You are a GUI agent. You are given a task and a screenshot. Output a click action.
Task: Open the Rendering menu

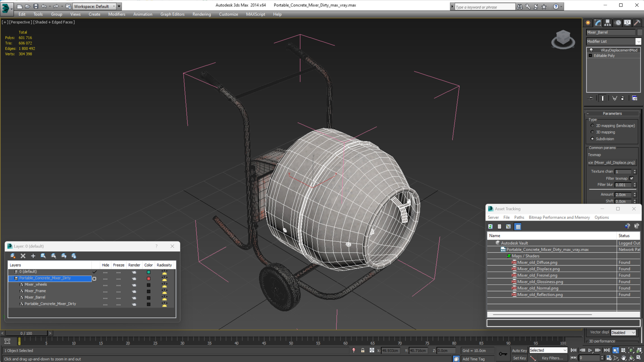click(x=202, y=14)
